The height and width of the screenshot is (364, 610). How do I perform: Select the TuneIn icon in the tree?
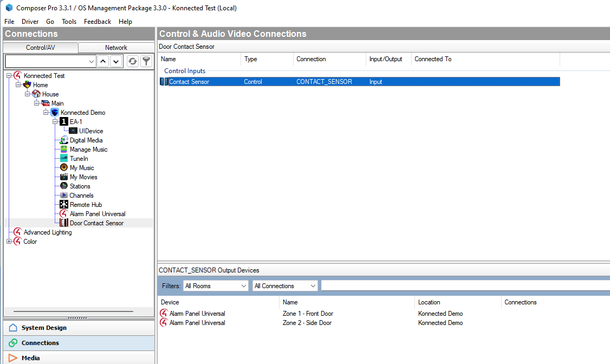(64, 158)
